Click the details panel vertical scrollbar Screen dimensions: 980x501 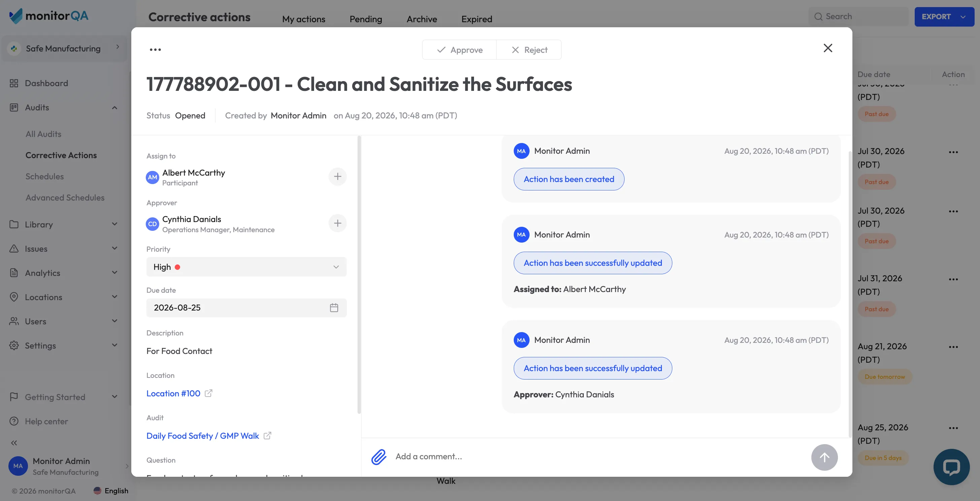tap(359, 275)
